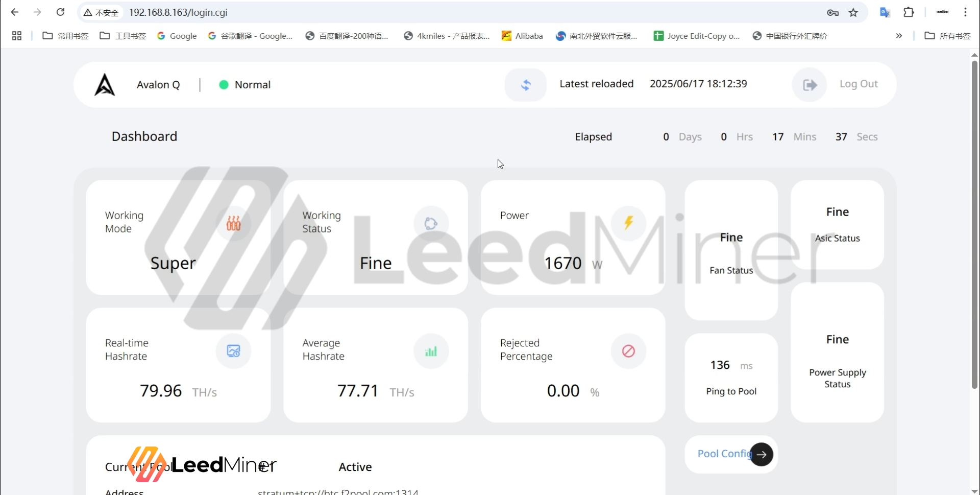The image size is (980, 495).
Task: Click the browser back arrow
Action: coord(14,12)
